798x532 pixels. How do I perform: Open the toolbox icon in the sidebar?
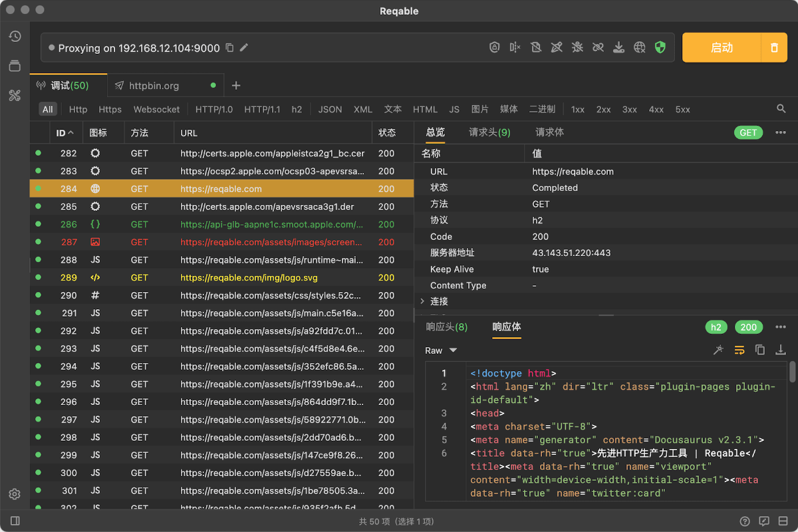(15, 95)
